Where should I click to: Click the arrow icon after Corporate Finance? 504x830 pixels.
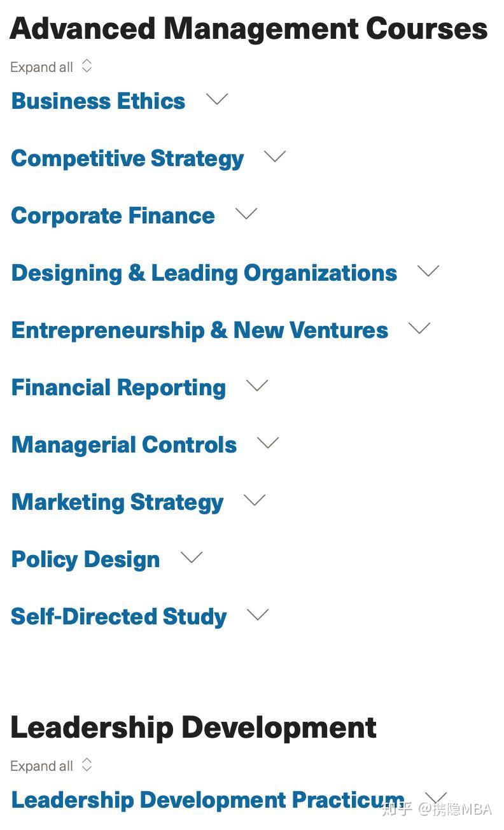click(x=246, y=214)
